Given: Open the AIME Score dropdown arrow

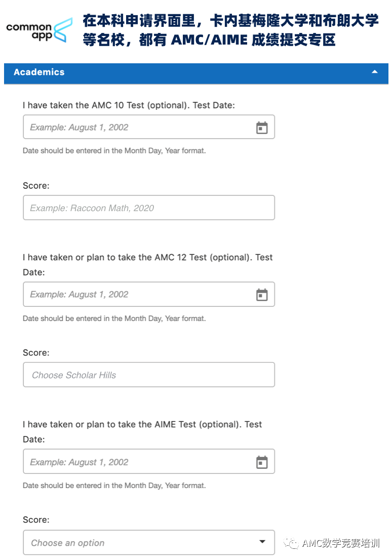Looking at the screenshot, I should pyautogui.click(x=262, y=542).
